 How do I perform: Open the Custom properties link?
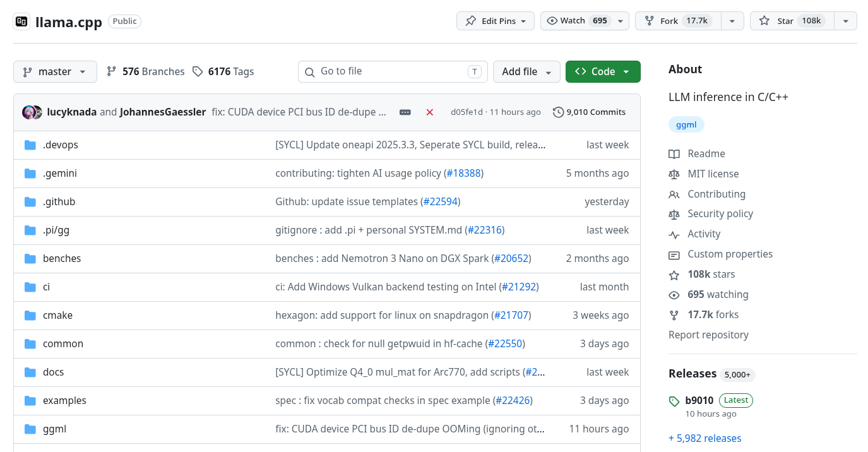point(730,254)
